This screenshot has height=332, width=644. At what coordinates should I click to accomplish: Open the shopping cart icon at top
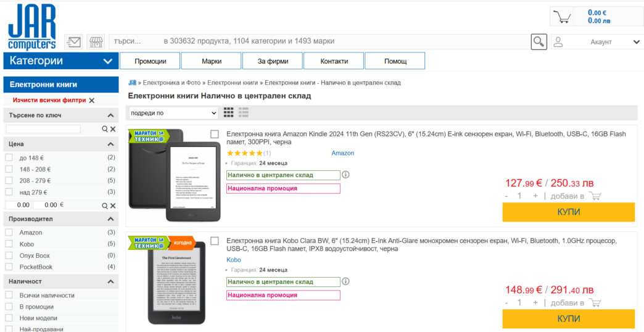[x=562, y=17]
